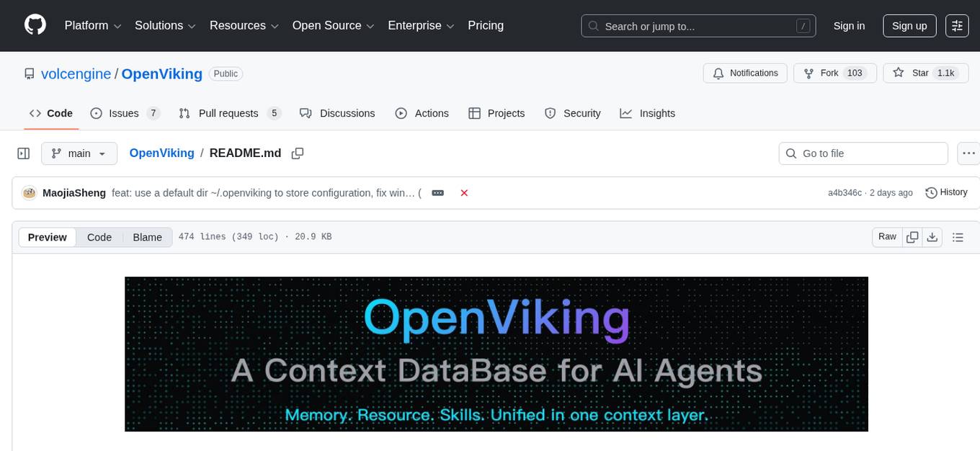Open the main branch dropdown

[x=79, y=153]
